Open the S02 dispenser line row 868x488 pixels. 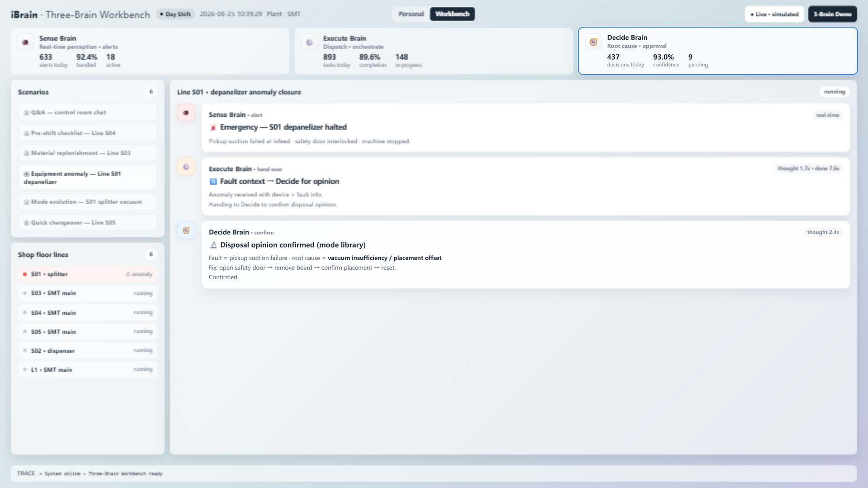(x=87, y=350)
